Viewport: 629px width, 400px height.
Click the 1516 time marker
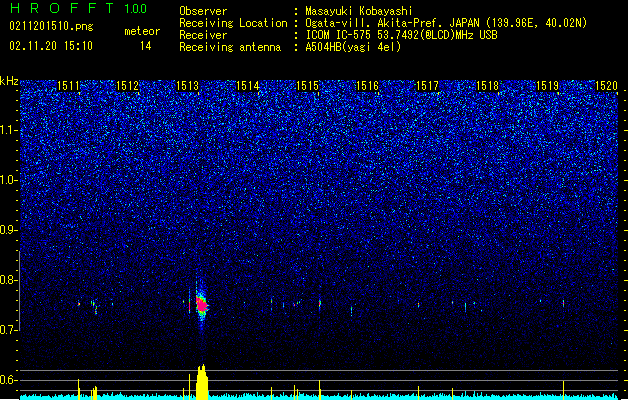[x=367, y=85]
